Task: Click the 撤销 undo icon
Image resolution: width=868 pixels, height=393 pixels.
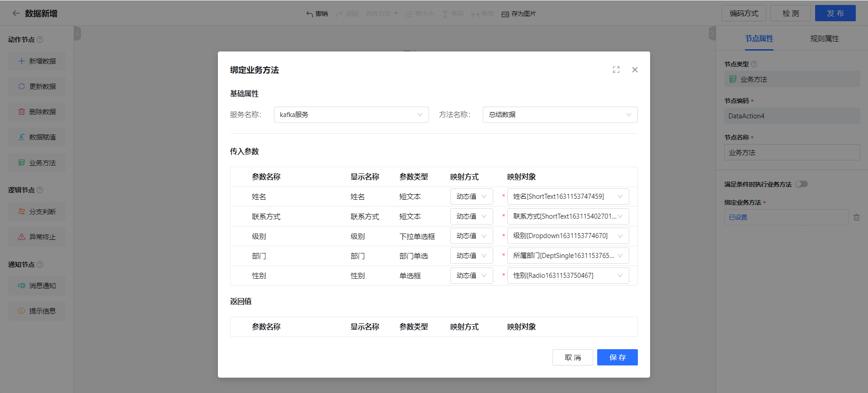Action: tap(310, 14)
